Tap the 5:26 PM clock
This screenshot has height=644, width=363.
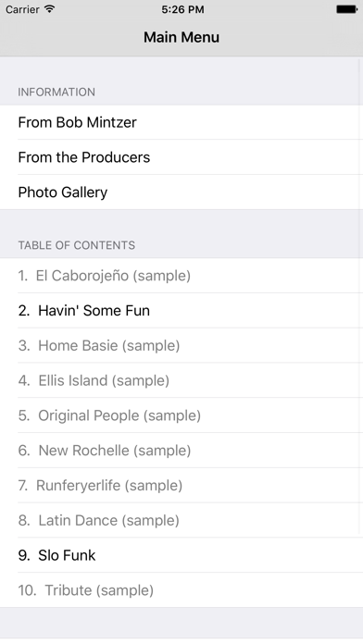pyautogui.click(x=182, y=9)
